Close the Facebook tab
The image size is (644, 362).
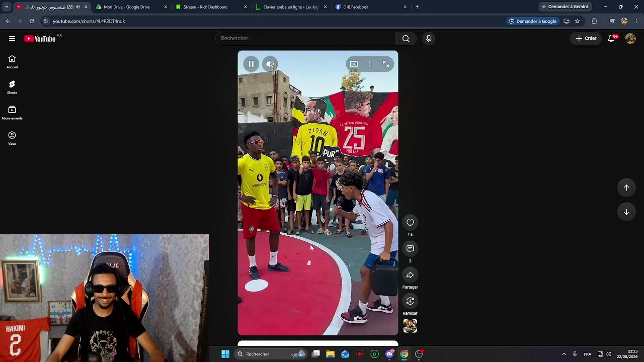405,7
